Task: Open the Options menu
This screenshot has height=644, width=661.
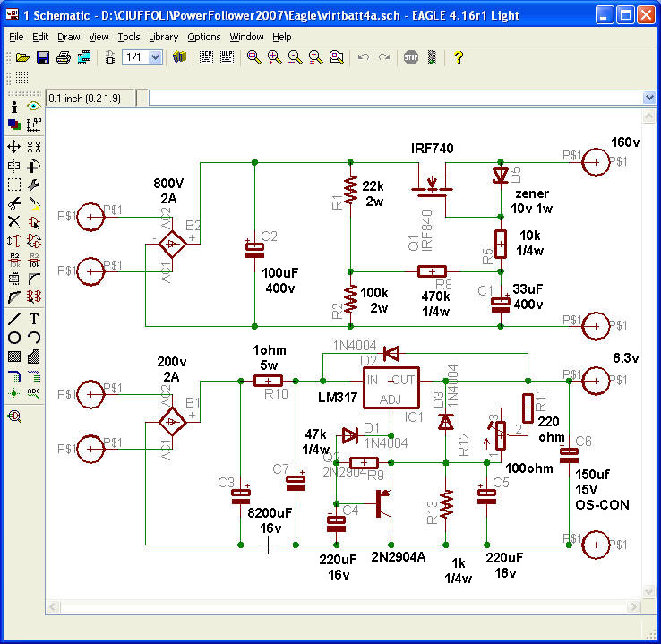Action: tap(204, 37)
